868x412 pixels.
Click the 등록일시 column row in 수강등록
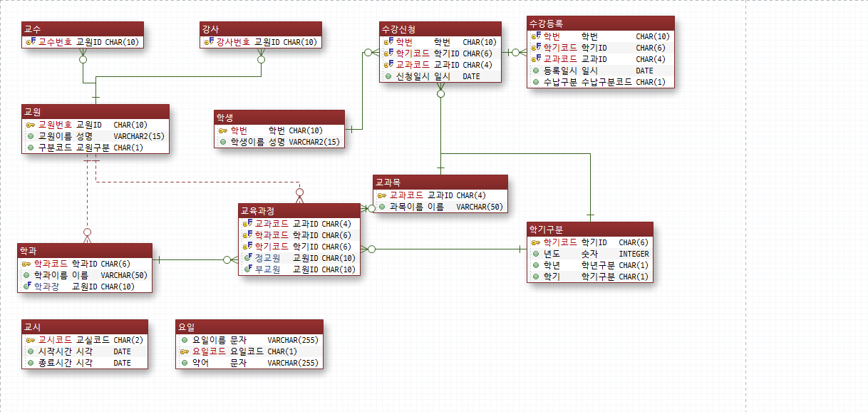click(x=600, y=71)
